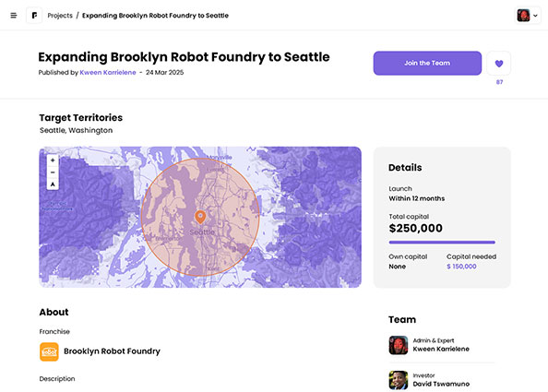Go to Projects breadcrumb
548x392 pixels.
(60, 16)
